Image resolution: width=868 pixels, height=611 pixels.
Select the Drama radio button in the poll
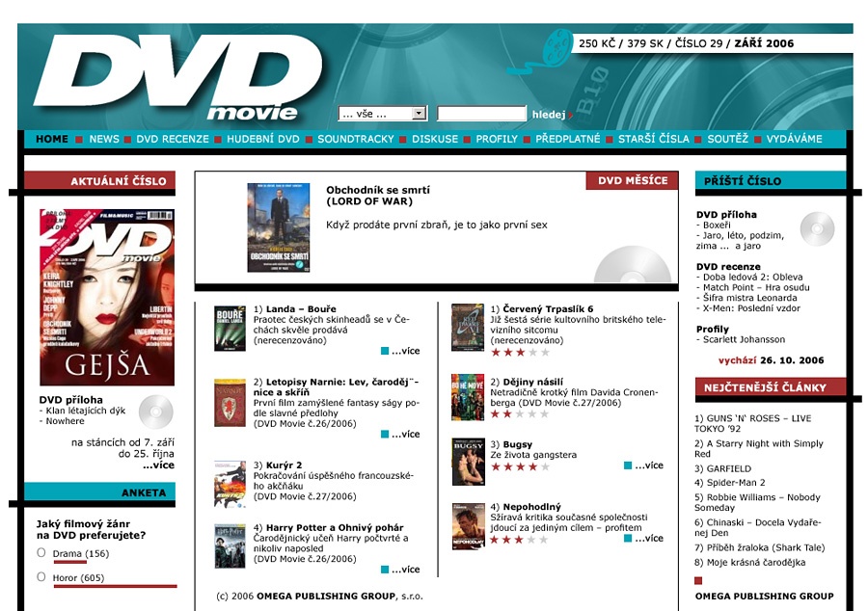click(x=41, y=552)
